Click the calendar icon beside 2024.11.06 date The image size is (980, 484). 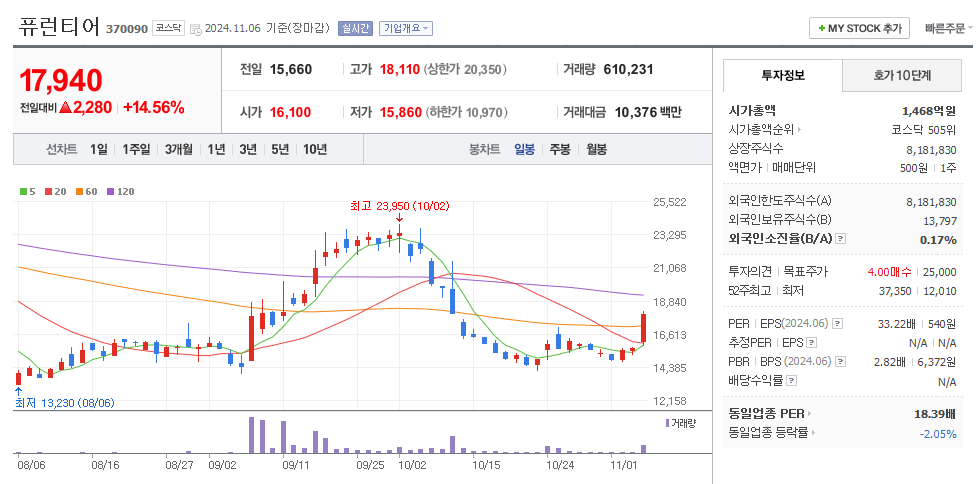[195, 29]
